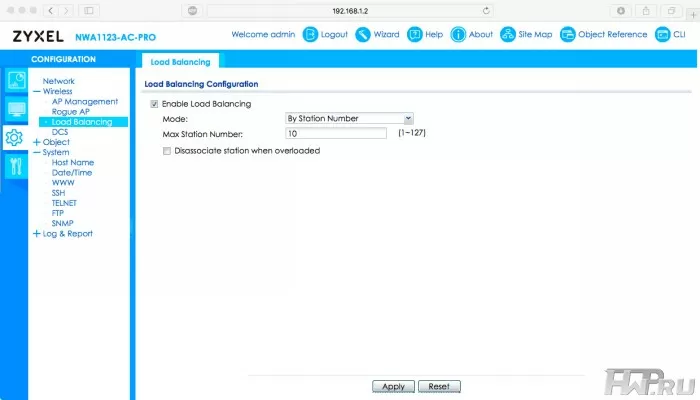Select the Configuration gear sidebar icon

(x=14, y=138)
